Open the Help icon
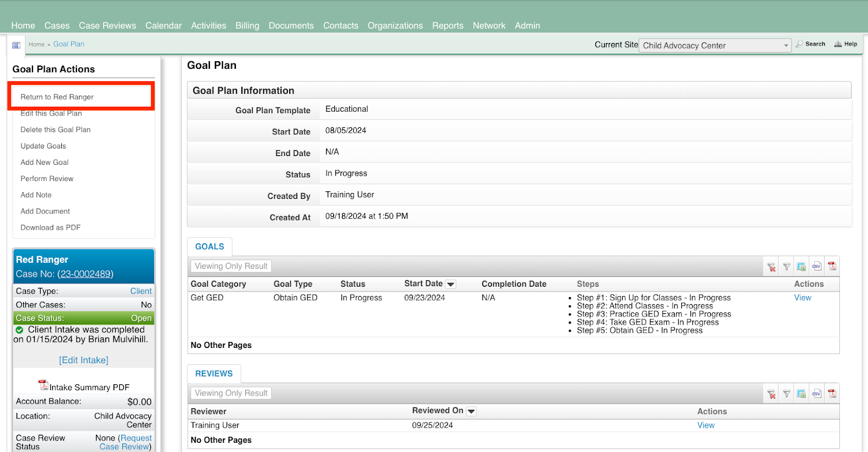 [838, 44]
